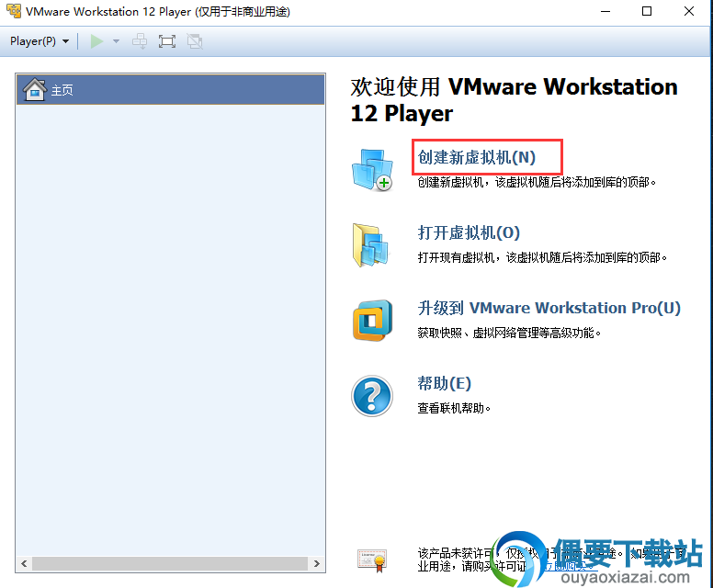Click the 欢迎使用 VMware Workstation 12 Player heading

(514, 99)
